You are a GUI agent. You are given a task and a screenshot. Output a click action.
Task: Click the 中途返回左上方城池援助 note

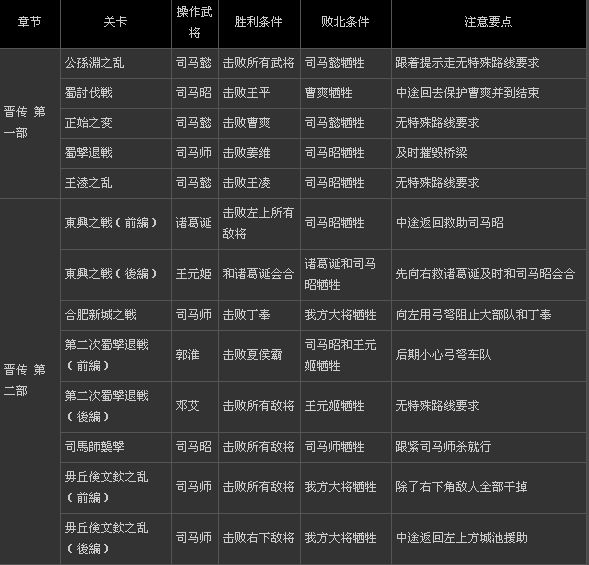click(462, 538)
